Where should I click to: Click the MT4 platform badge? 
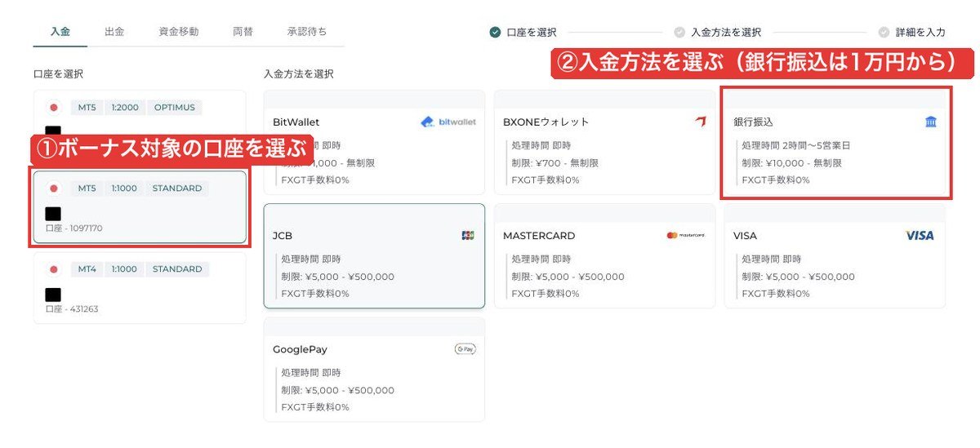[87, 269]
